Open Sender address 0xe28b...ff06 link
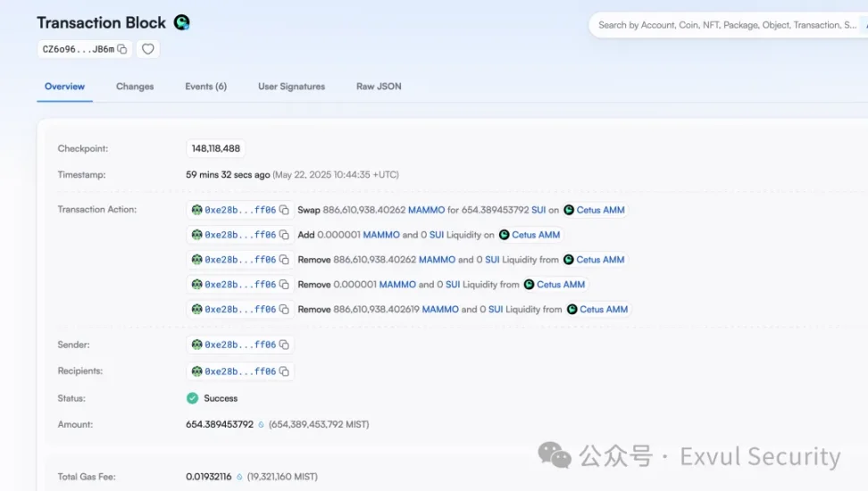868x491 pixels. coord(240,345)
